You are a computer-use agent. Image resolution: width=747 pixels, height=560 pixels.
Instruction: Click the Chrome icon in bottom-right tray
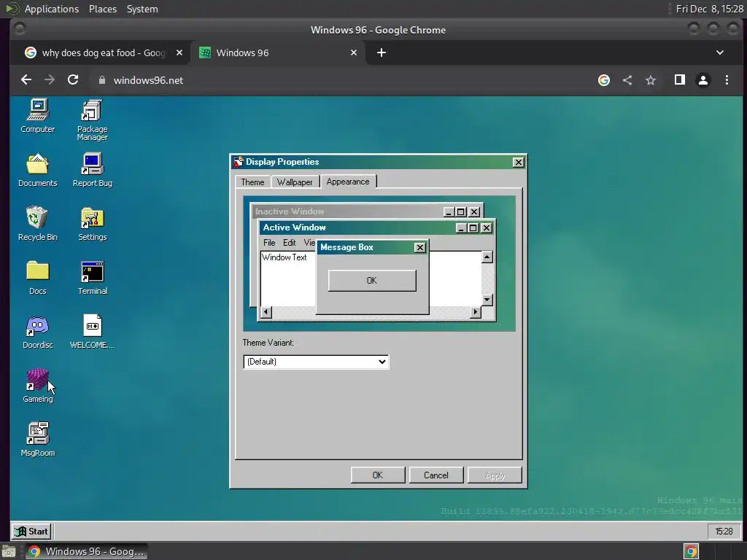692,551
